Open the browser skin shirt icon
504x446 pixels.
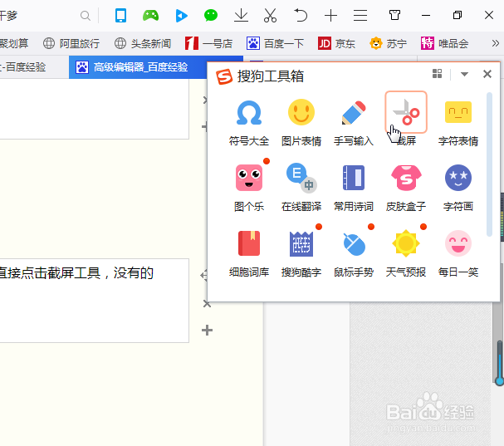tap(394, 15)
